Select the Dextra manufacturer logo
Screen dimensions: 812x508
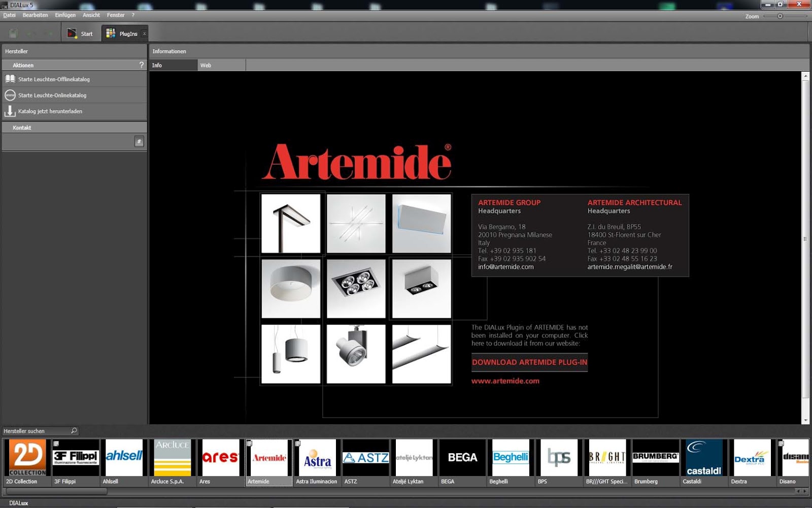click(752, 458)
